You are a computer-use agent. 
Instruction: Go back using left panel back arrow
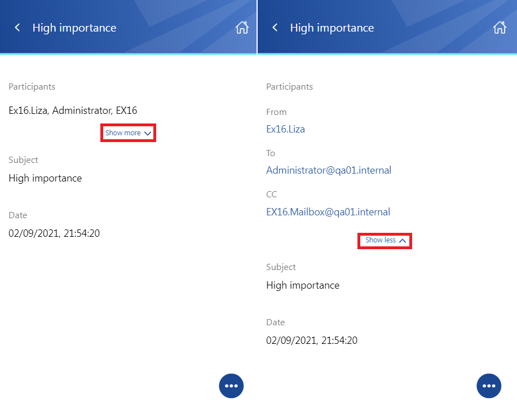tap(17, 28)
